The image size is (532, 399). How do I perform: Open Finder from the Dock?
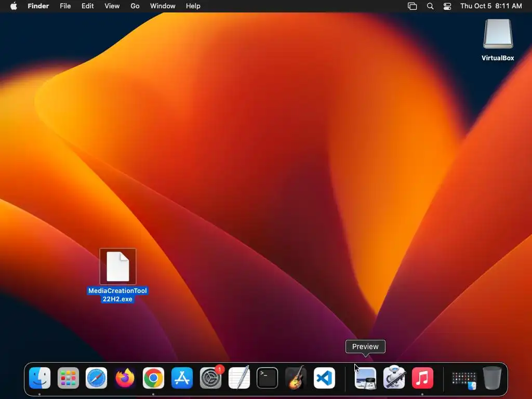click(x=39, y=378)
